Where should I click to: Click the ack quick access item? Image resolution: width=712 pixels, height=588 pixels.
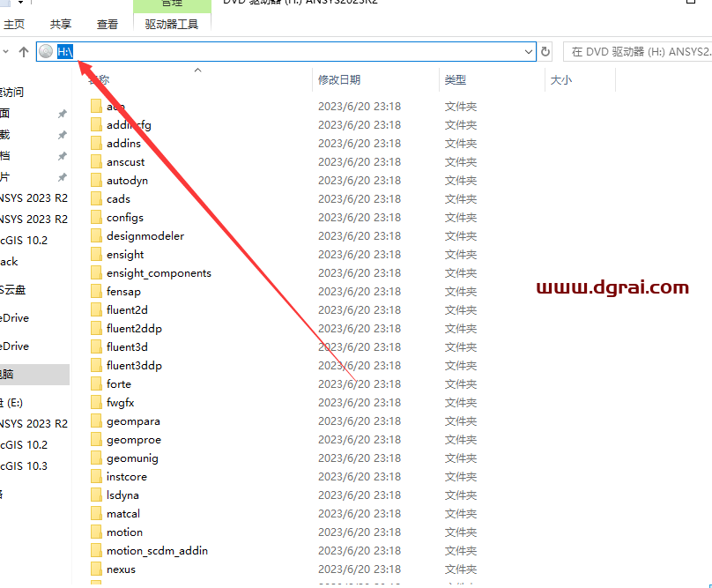click(x=9, y=262)
